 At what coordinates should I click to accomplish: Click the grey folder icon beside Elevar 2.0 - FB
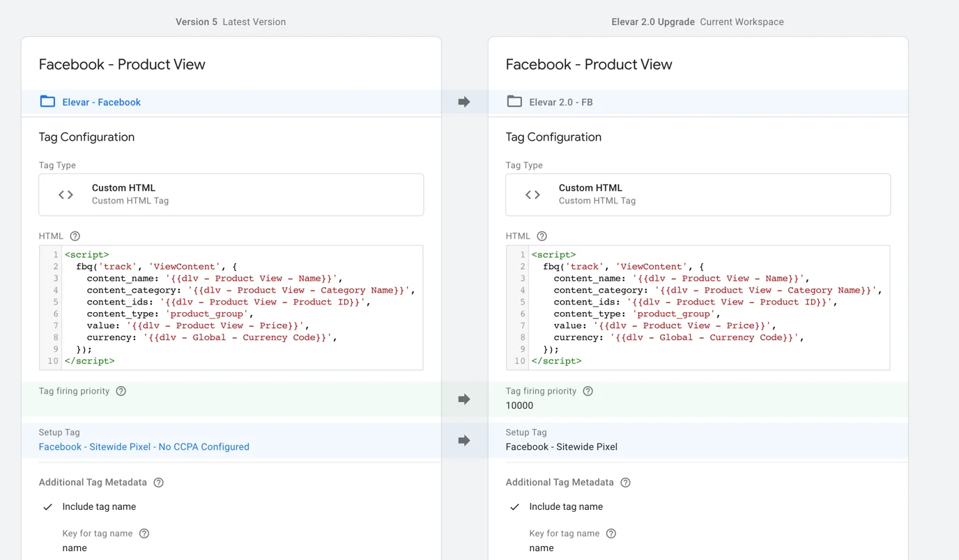[x=514, y=102]
